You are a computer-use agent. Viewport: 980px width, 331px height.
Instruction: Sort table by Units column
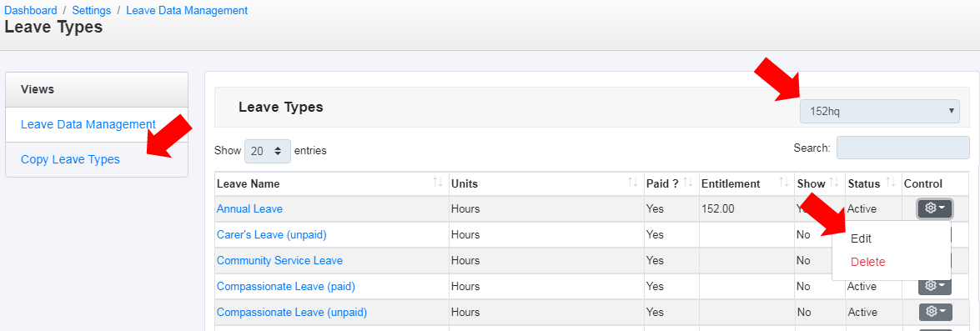(x=545, y=183)
